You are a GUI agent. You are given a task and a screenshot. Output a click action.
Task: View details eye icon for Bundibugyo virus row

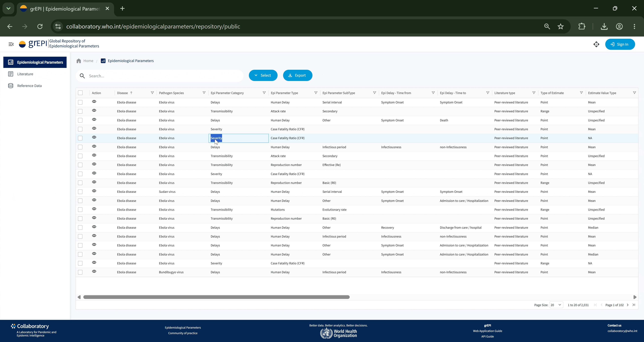pos(94,271)
